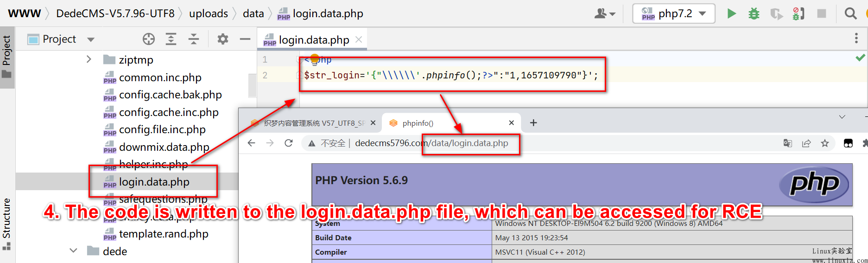Click the stop square button in toolbar
Screen dimensions: 868x263
(x=822, y=13)
